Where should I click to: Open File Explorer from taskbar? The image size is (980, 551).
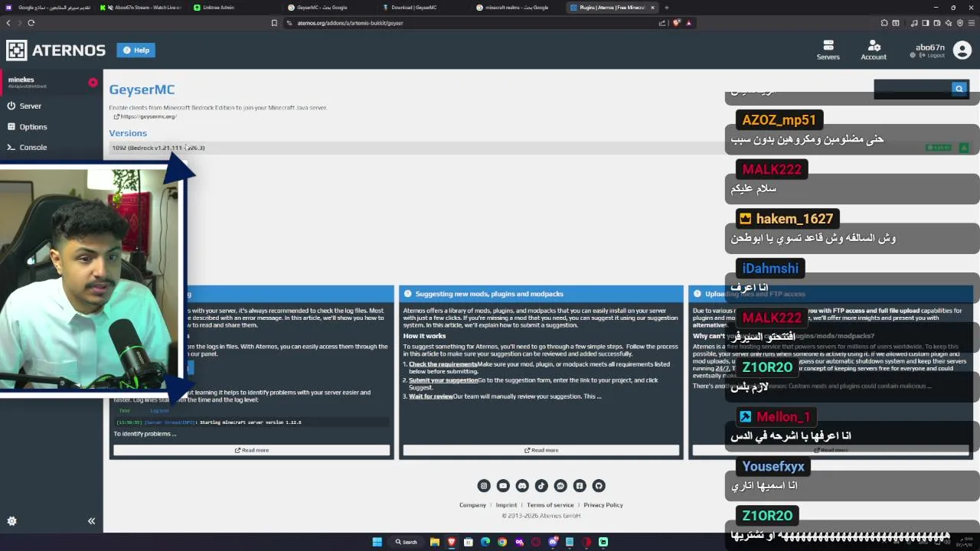pos(434,542)
